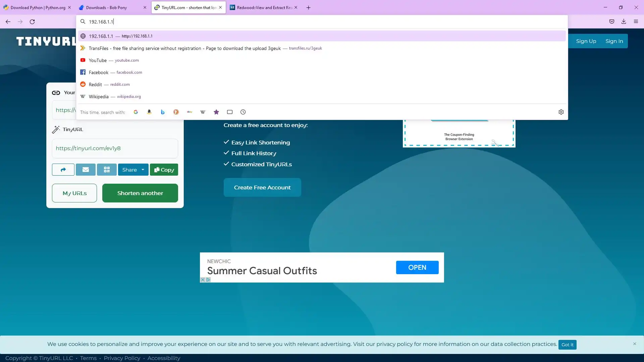Open search settings gear icon
The image size is (644, 362).
561,112
